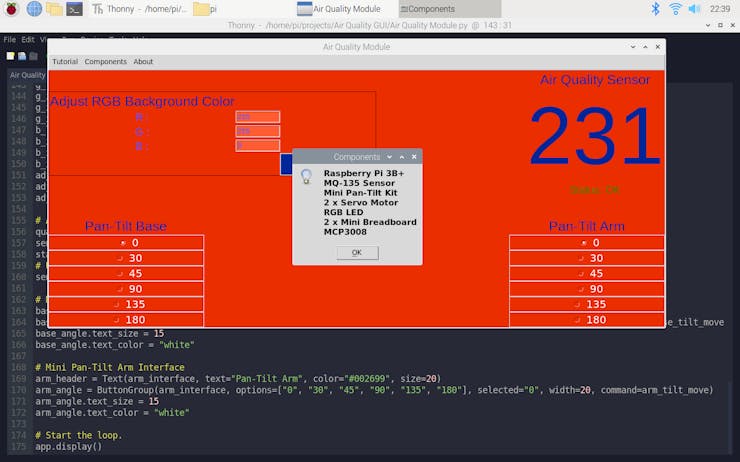
Task: Launch the web browser globe icon
Action: coord(34,8)
